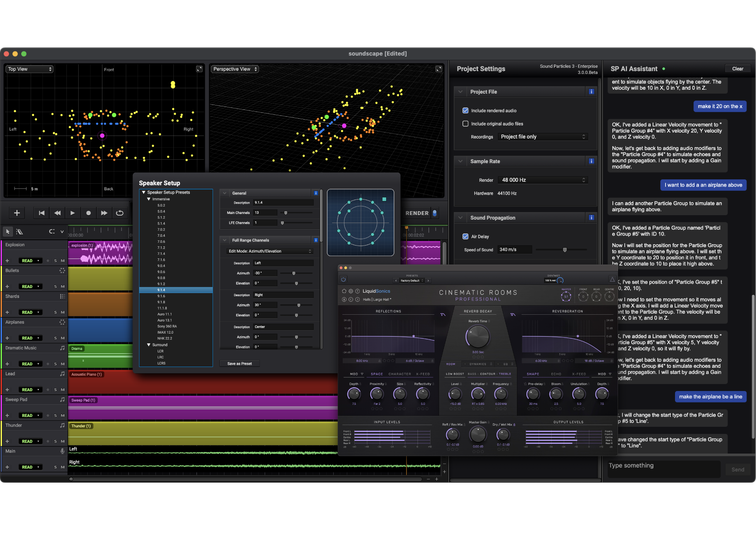Maximize the Top View panel
Screen dimensions: 756x546
(x=199, y=69)
